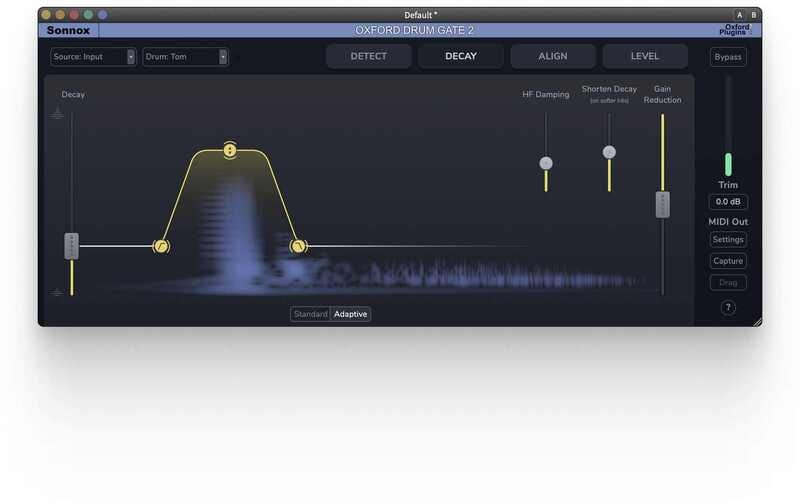Image resolution: width=800 pixels, height=504 pixels.
Task: Open MIDI Out Settings
Action: pyautogui.click(x=728, y=240)
